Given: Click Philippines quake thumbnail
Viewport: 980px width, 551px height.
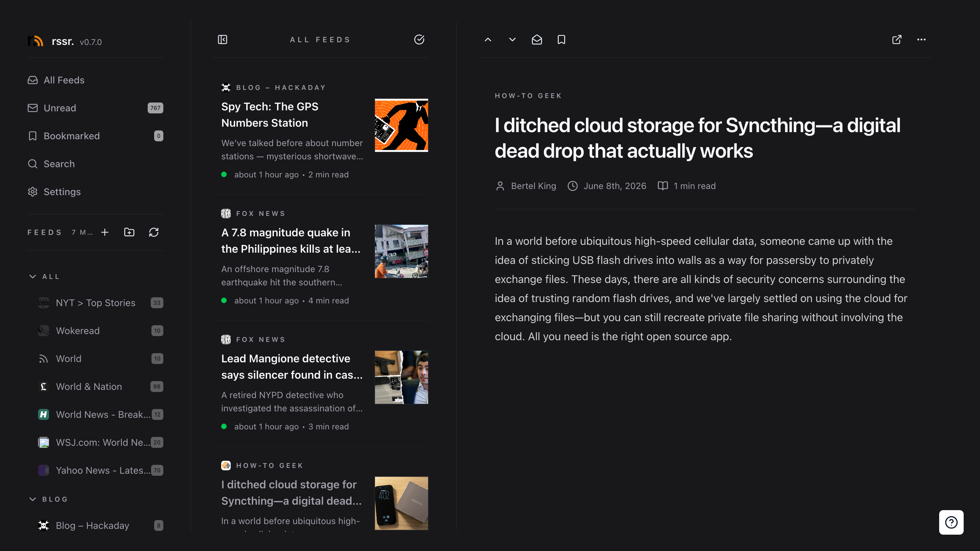Looking at the screenshot, I should coord(402,251).
